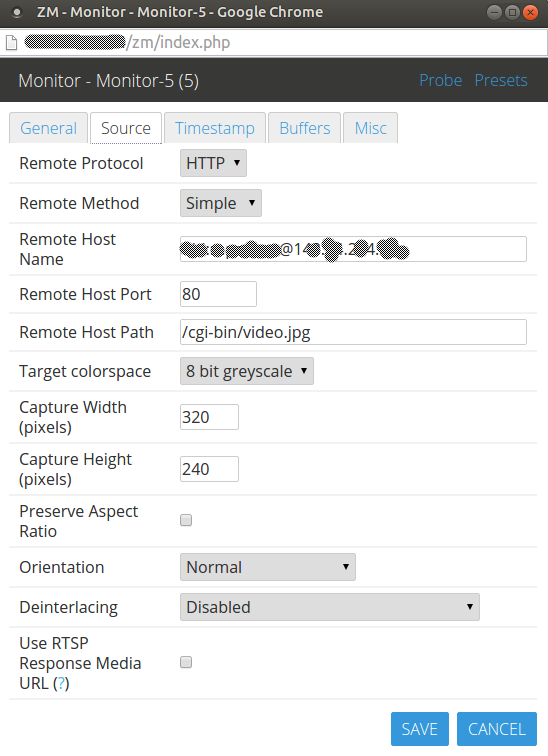This screenshot has height=756, width=548.
Task: Minimize the Chrome window
Action: (x=495, y=13)
